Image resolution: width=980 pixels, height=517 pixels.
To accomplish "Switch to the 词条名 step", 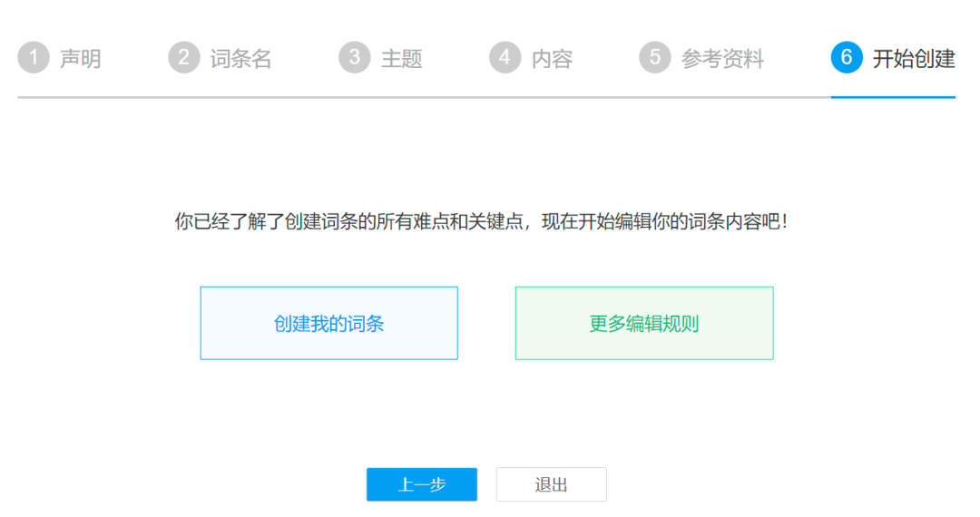I will pyautogui.click(x=240, y=59).
